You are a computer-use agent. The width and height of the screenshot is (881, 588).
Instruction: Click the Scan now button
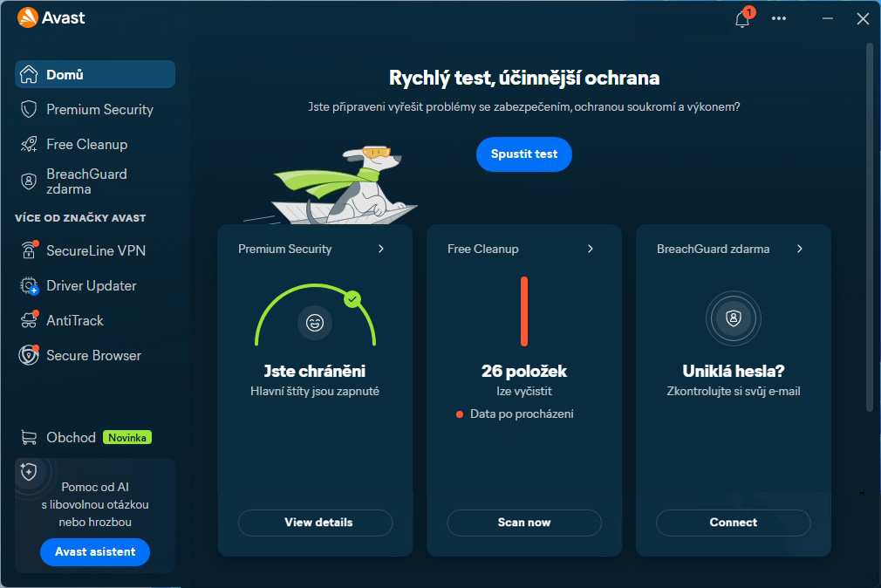tap(524, 523)
